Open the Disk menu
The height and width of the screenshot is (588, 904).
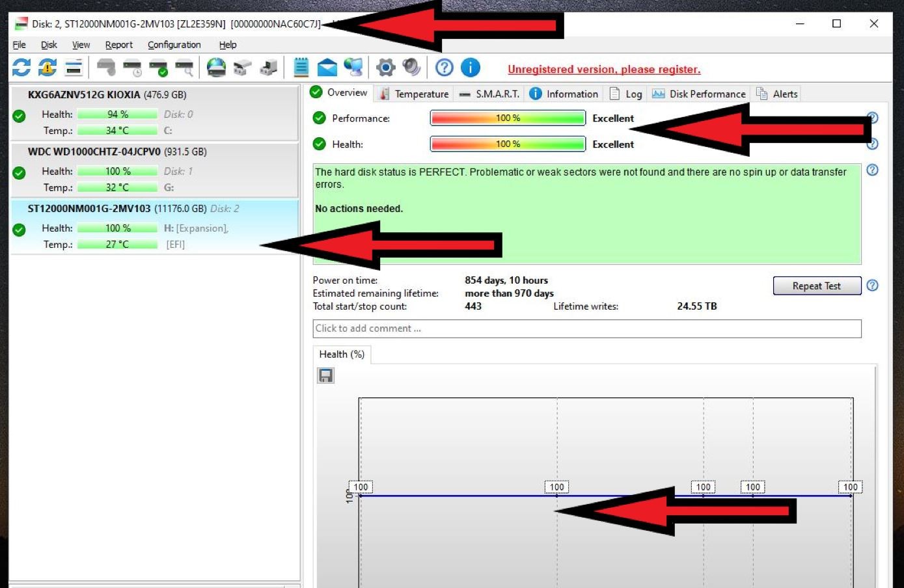[x=49, y=45]
